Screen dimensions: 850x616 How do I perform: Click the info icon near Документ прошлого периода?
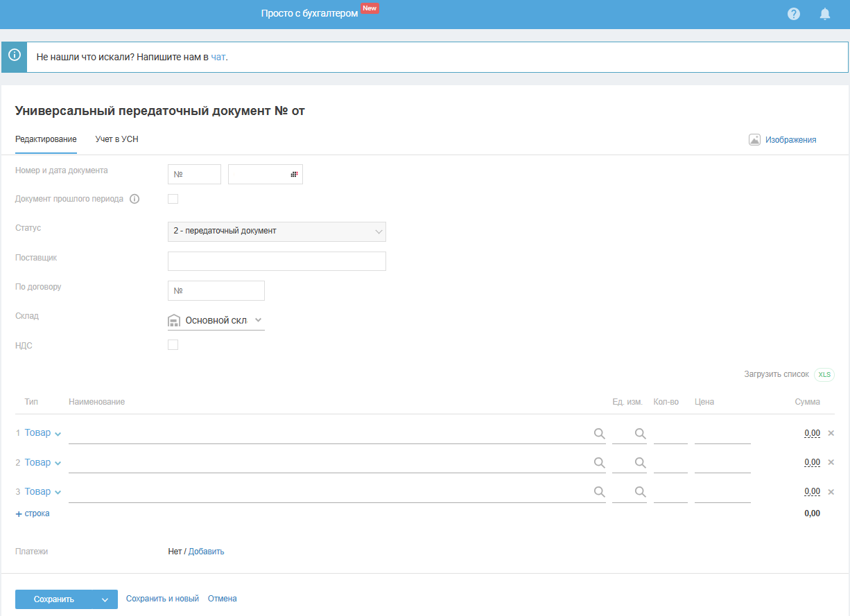[135, 199]
